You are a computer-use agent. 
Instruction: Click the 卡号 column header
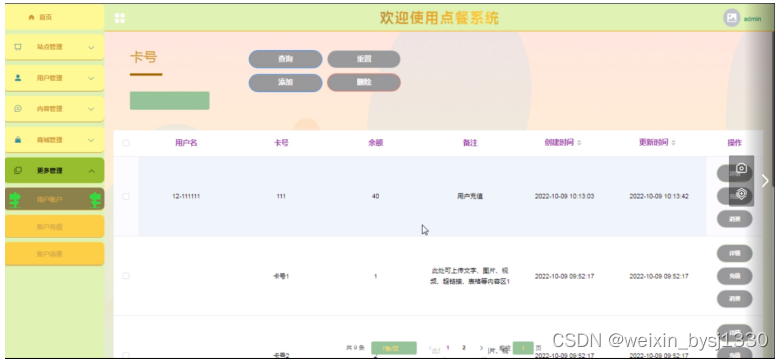281,143
